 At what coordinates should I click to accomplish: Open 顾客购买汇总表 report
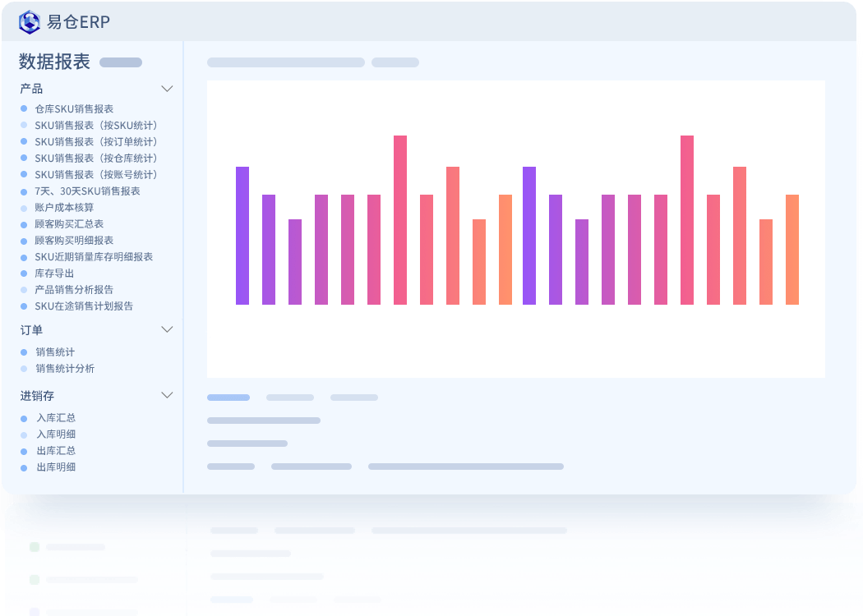pos(69,224)
